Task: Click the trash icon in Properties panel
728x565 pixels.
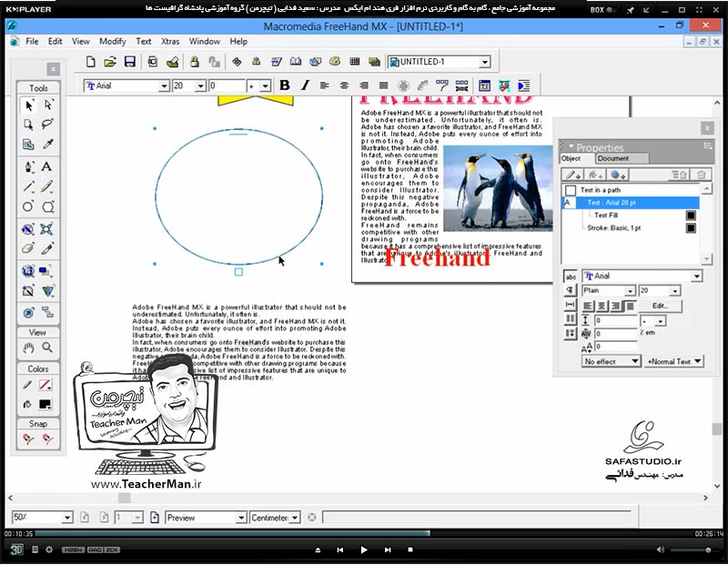Action: click(x=701, y=175)
